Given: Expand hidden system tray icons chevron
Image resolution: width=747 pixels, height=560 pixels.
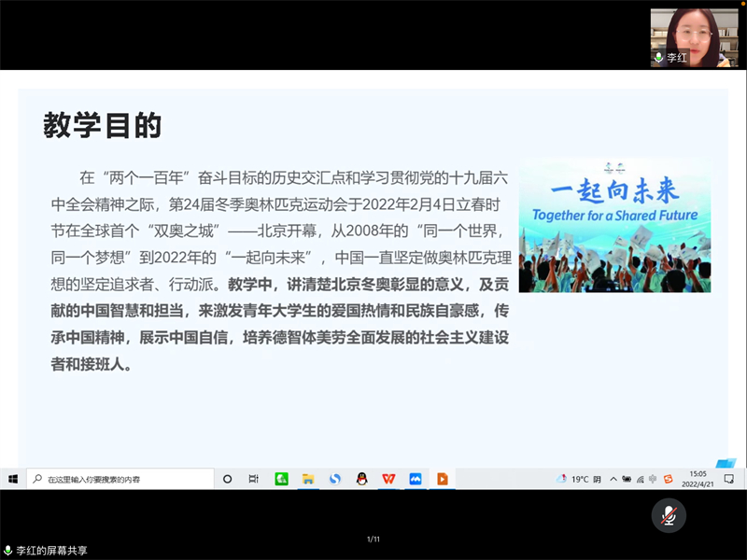Looking at the screenshot, I should tap(613, 479).
